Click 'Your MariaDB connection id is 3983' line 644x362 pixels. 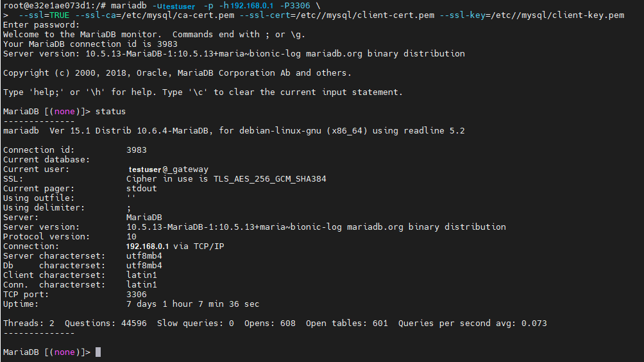pos(90,44)
